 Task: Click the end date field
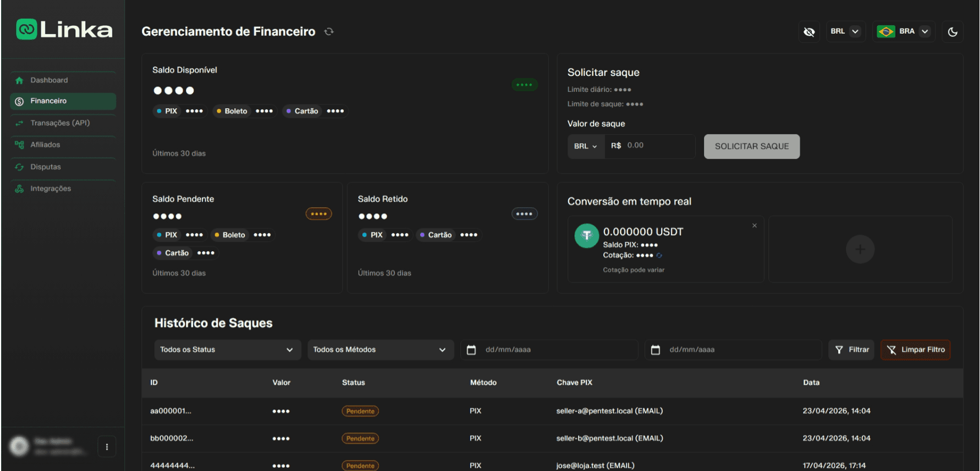(733, 350)
